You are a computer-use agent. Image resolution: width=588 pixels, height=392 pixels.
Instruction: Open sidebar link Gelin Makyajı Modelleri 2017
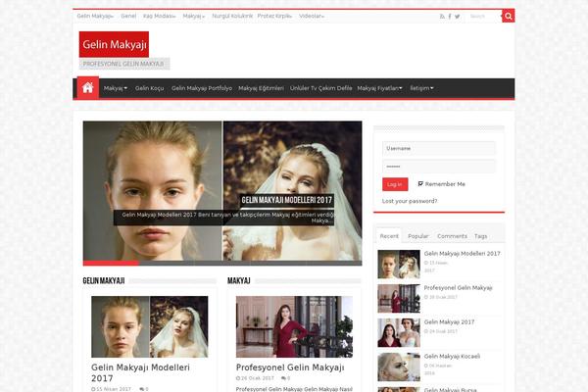click(x=462, y=254)
